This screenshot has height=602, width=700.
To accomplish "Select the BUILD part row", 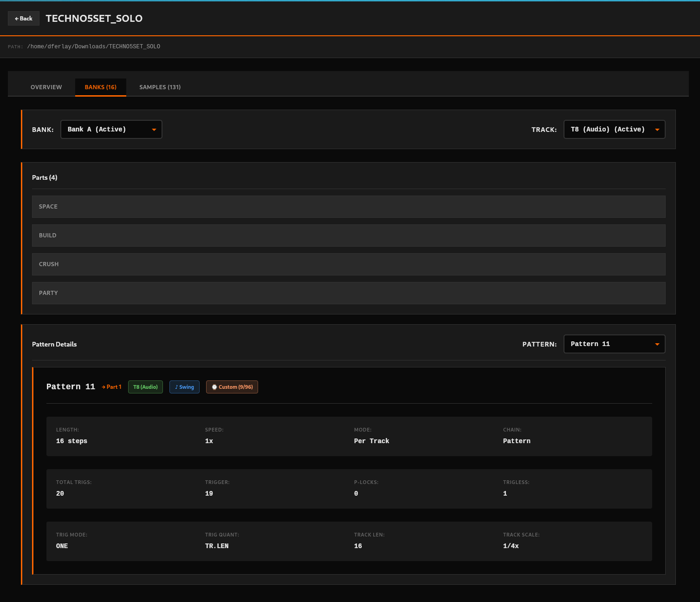I will [x=348, y=236].
